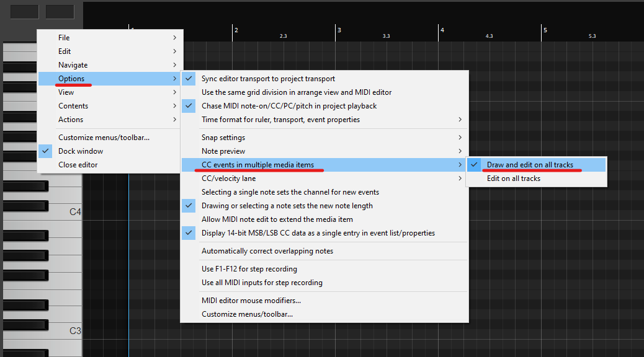Toggle Display 14-bit MSB/LSB CC data option
Image resolution: width=644 pixels, height=357 pixels.
324,232
